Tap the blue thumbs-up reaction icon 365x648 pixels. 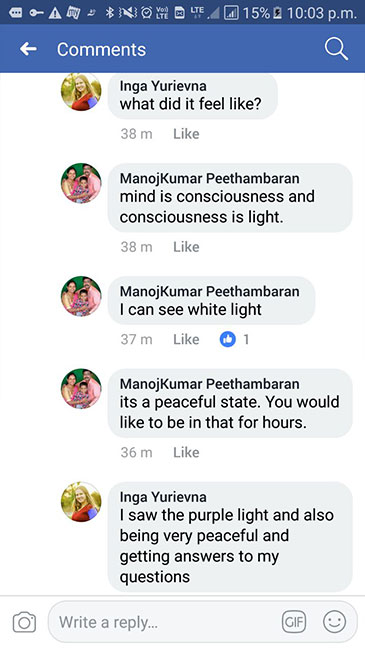point(227,340)
